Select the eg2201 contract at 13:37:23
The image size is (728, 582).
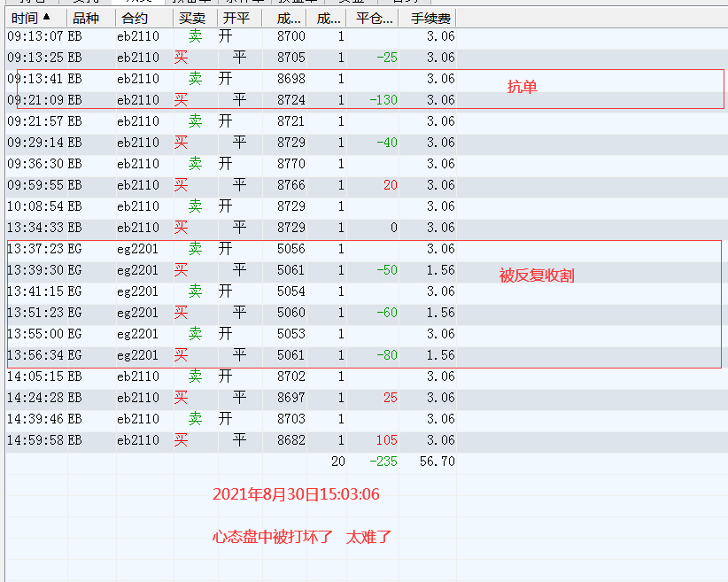point(137,249)
